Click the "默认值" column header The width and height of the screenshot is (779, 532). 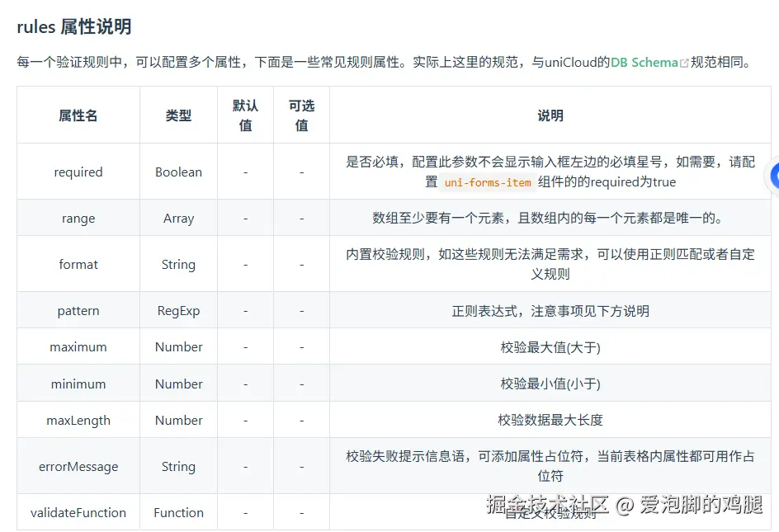245,115
